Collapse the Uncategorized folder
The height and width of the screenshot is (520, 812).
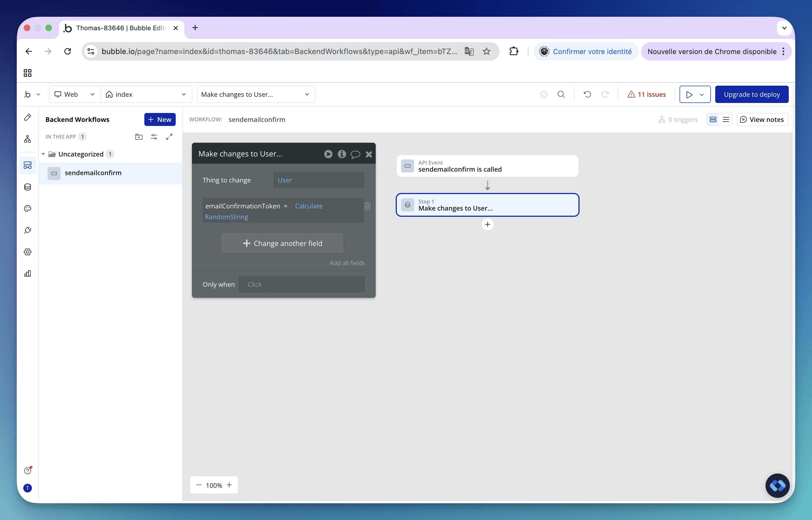pos(43,154)
